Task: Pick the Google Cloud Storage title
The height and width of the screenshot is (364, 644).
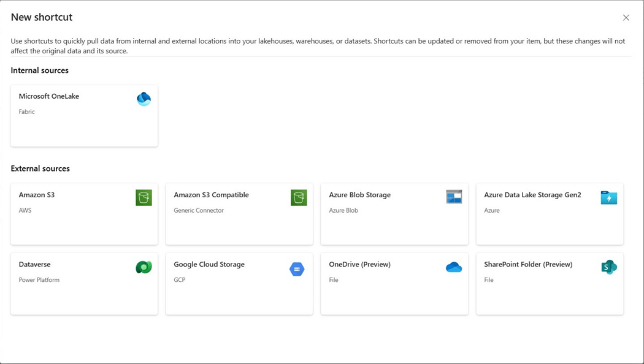Action: (209, 265)
